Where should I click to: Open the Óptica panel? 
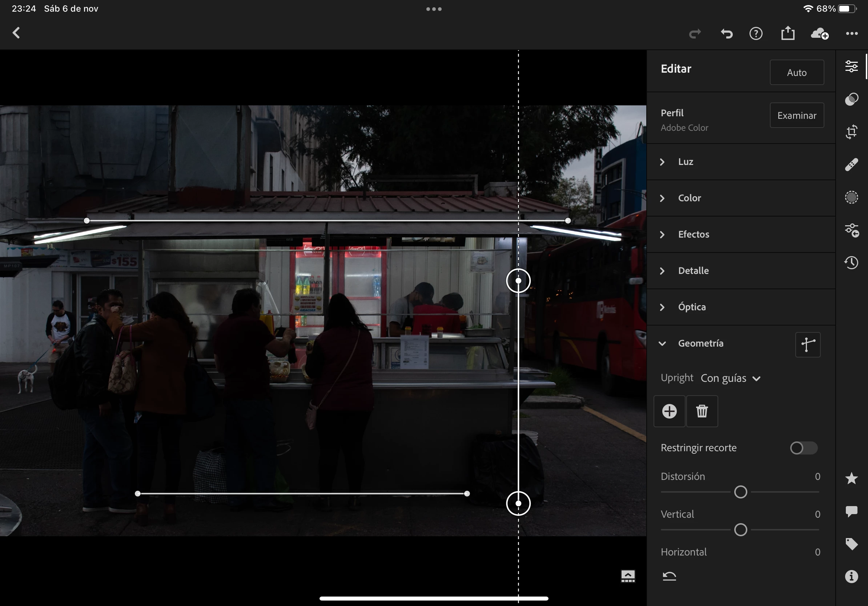(691, 307)
